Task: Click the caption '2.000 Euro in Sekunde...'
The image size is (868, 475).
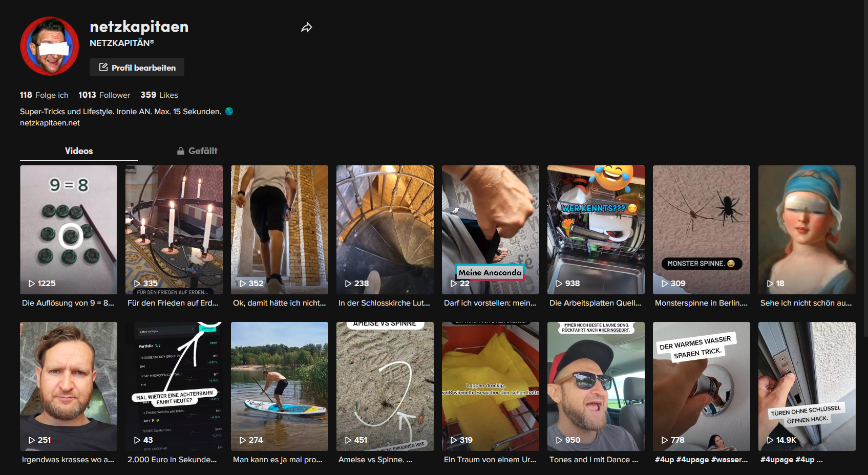Action: 172,460
